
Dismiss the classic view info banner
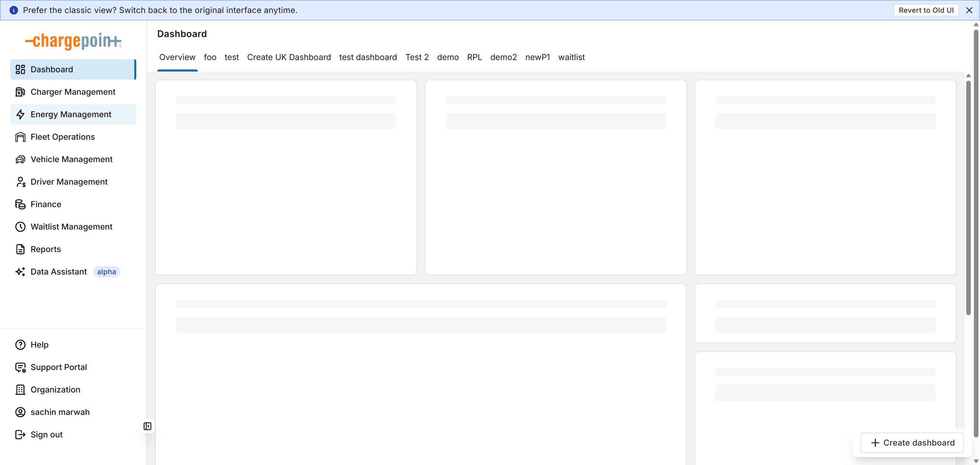969,10
